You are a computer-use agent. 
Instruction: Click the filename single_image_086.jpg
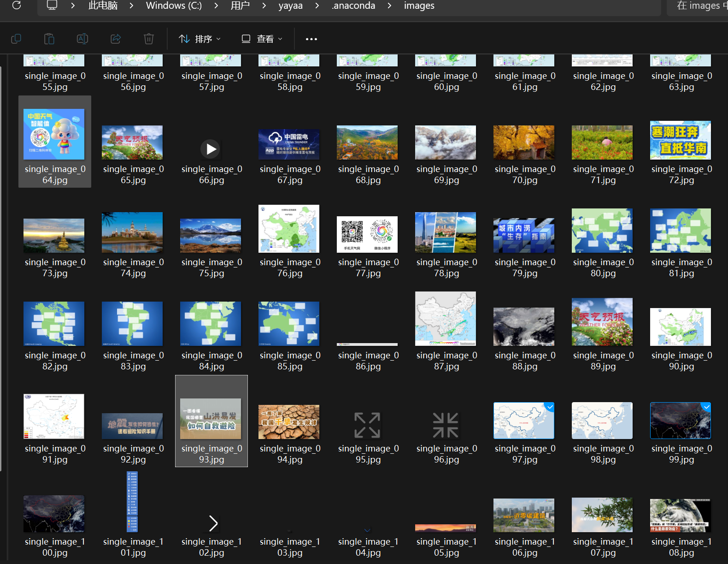coord(368,361)
